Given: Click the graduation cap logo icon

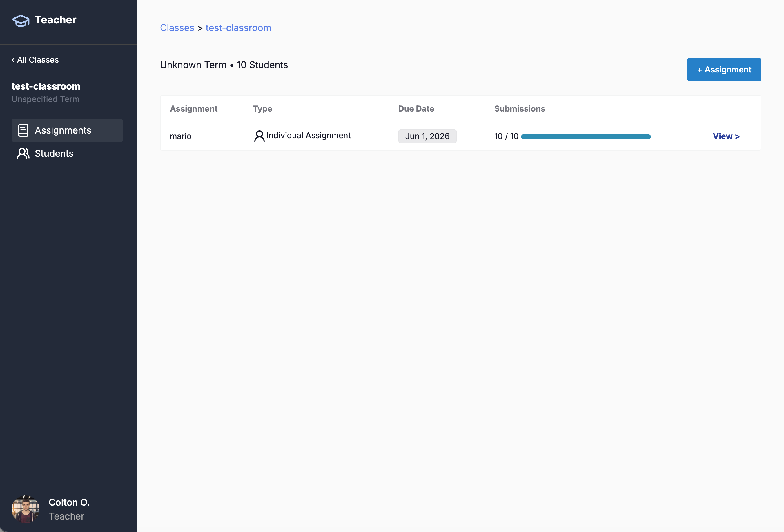Looking at the screenshot, I should point(21,21).
